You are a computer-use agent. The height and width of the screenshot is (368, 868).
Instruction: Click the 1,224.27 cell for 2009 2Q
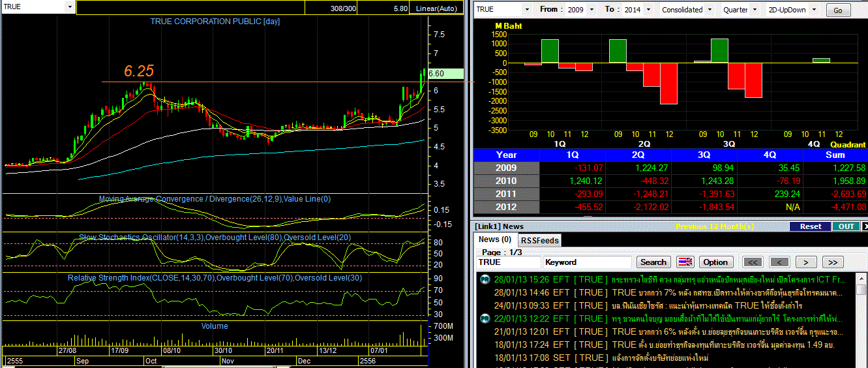(638, 168)
